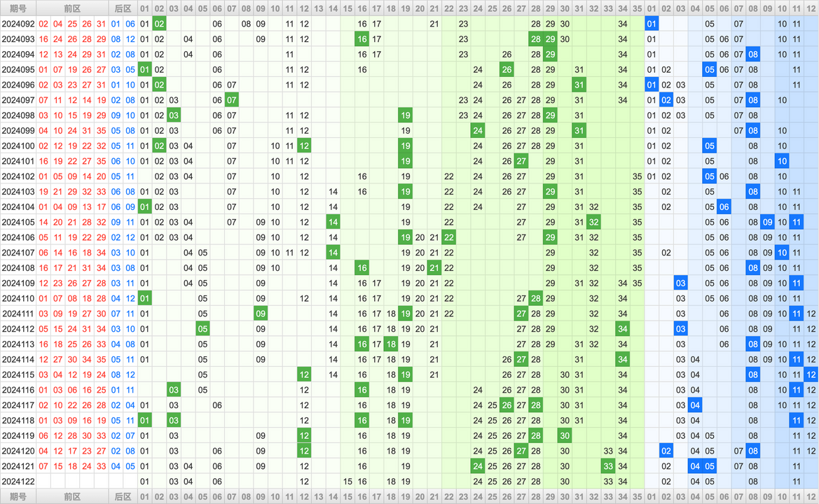The image size is (819, 504).
Task: Click blue highlighted 01 in row 2024092
Action: tap(652, 24)
